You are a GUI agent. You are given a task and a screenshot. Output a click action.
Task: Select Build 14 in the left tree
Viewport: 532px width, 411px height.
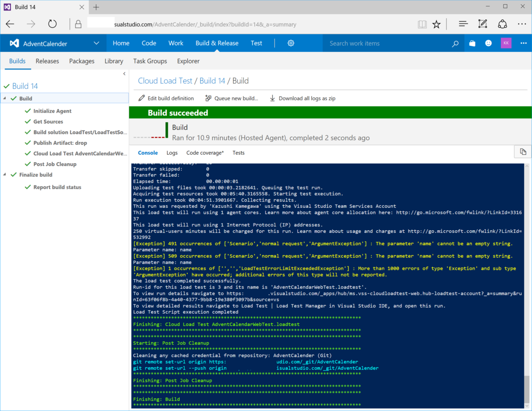25,86
